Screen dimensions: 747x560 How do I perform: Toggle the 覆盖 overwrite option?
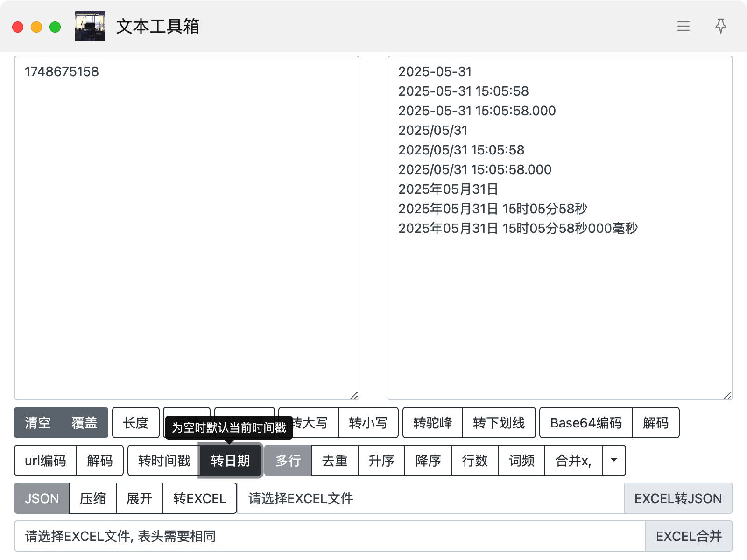85,423
